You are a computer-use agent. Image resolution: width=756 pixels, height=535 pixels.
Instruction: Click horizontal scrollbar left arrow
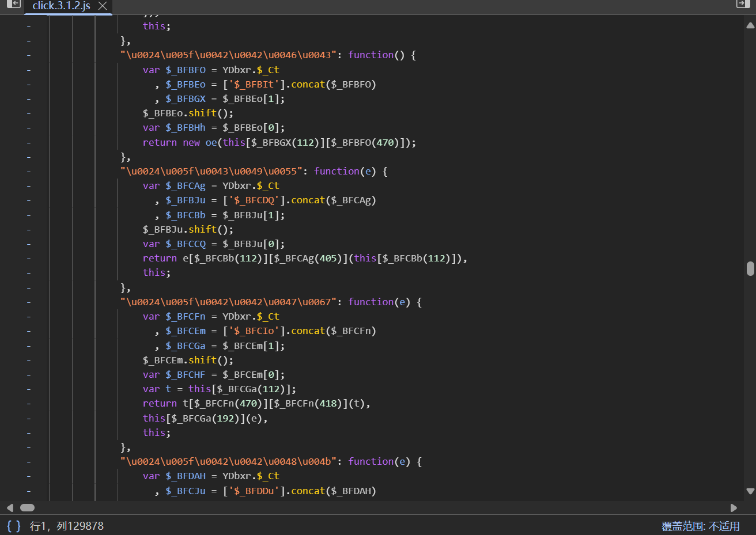tap(10, 508)
